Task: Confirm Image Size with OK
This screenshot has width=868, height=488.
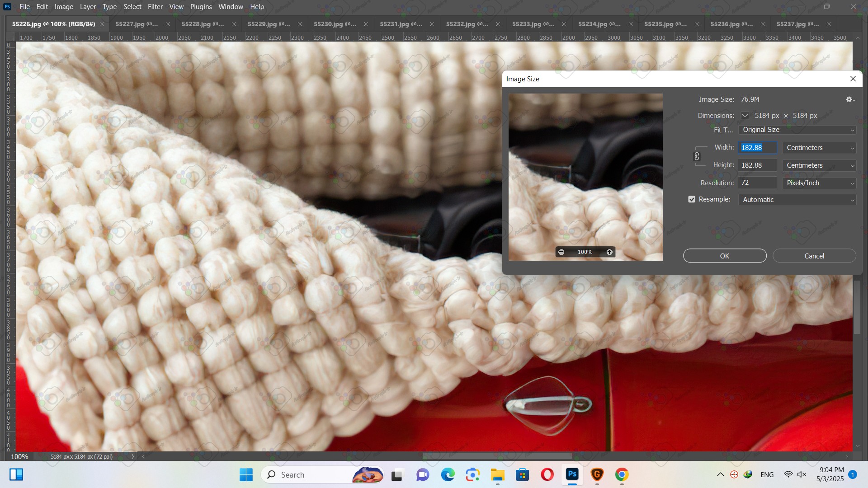Action: tap(725, 256)
